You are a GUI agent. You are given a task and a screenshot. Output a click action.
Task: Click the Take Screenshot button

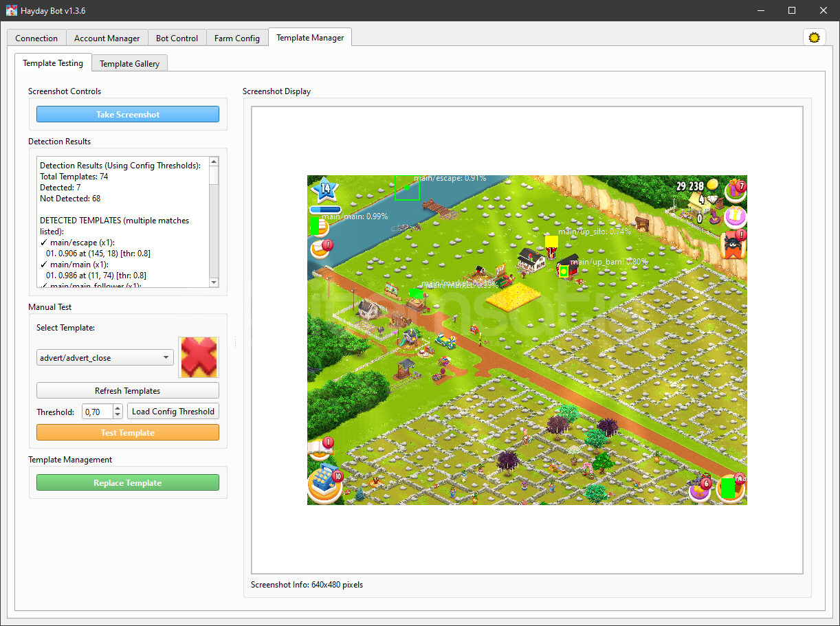click(x=128, y=114)
